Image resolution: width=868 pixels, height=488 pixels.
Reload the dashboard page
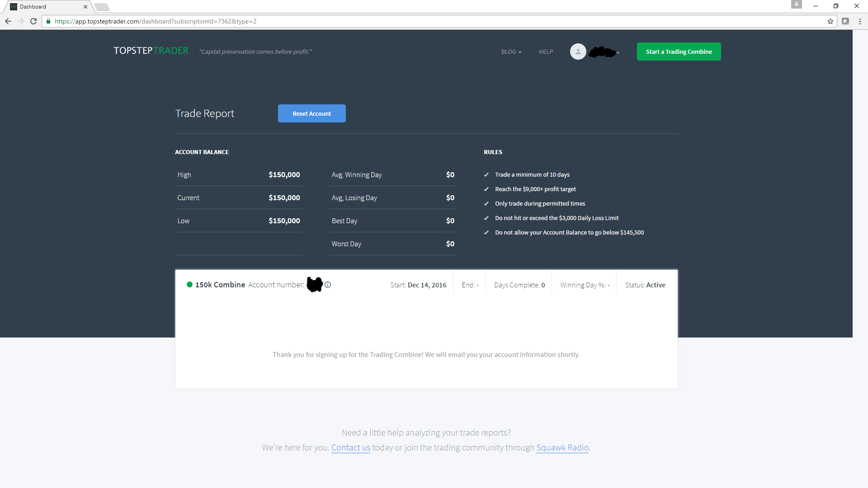(33, 21)
